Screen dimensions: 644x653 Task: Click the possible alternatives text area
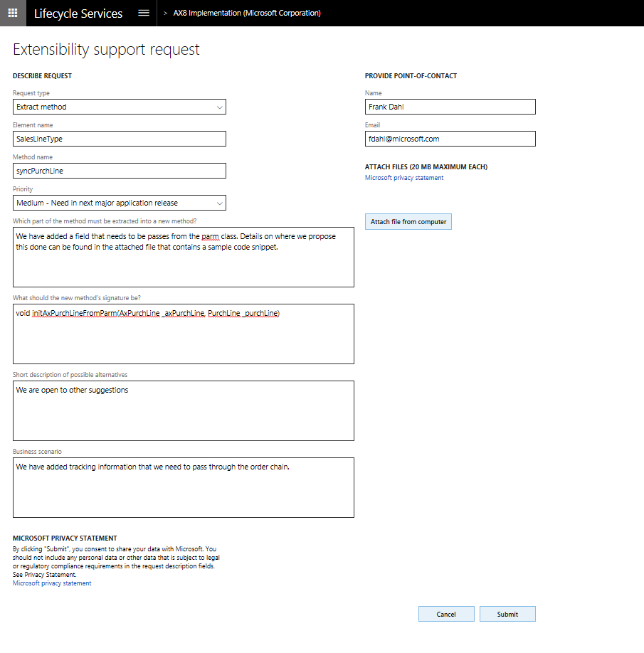pos(183,410)
